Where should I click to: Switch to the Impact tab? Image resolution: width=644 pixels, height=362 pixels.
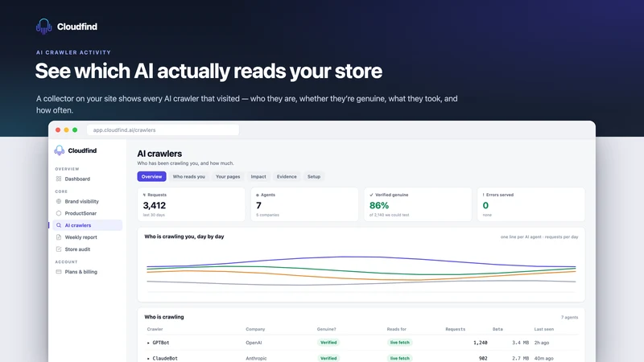pos(258,176)
